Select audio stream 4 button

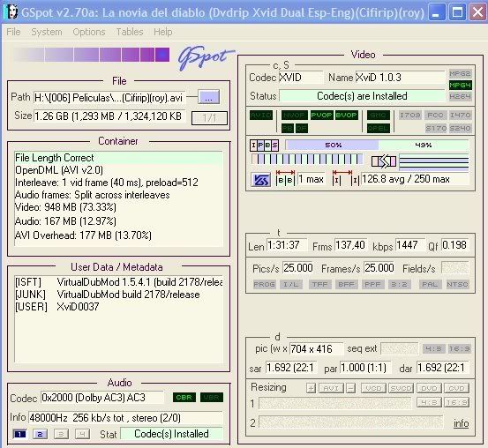pos(82,434)
